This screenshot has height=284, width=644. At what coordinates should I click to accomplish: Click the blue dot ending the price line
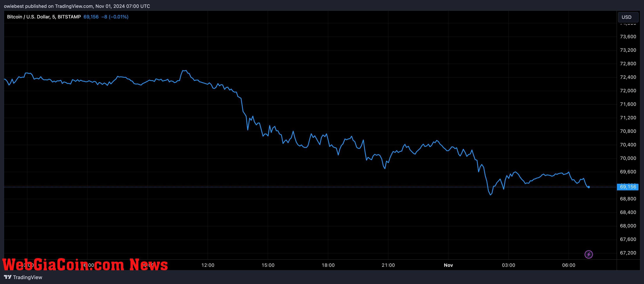point(589,187)
